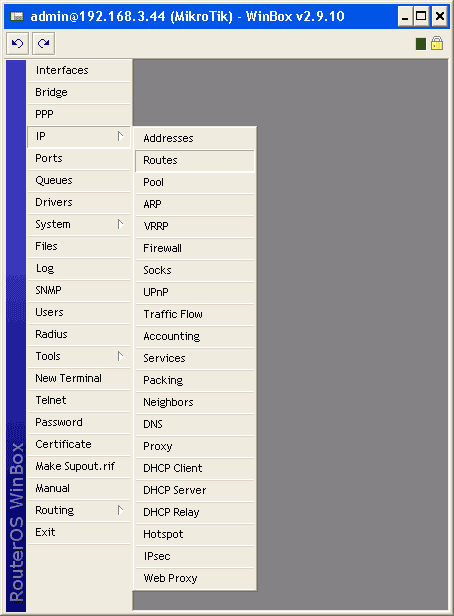Click the Redo arrow toolbar icon
Viewport: 454px width, 616px height.
tap(43, 43)
